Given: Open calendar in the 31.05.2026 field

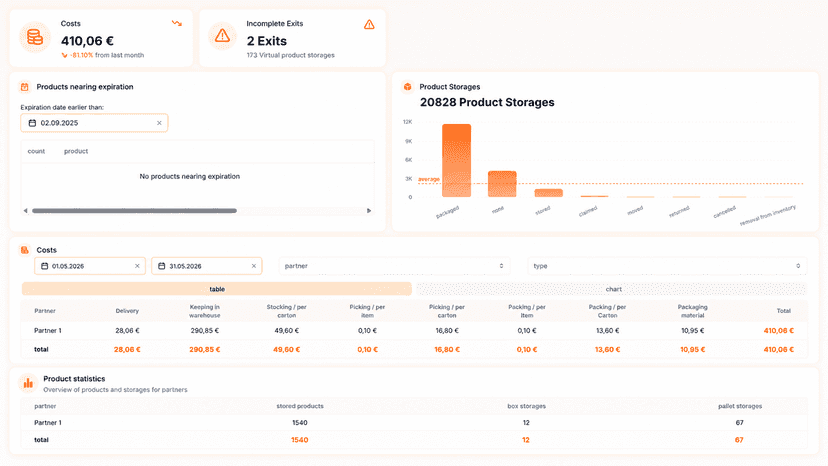Looking at the screenshot, I should (162, 266).
